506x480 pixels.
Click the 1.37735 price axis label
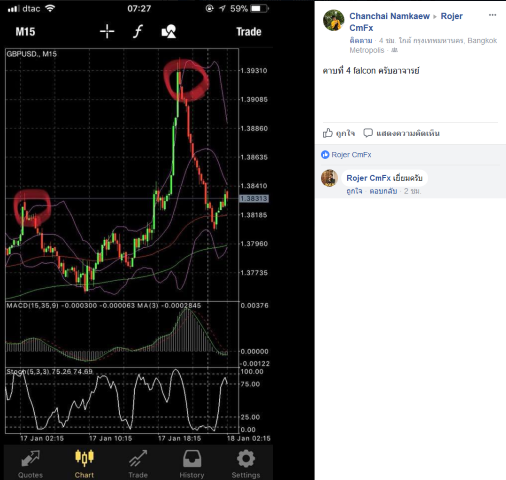click(x=254, y=273)
